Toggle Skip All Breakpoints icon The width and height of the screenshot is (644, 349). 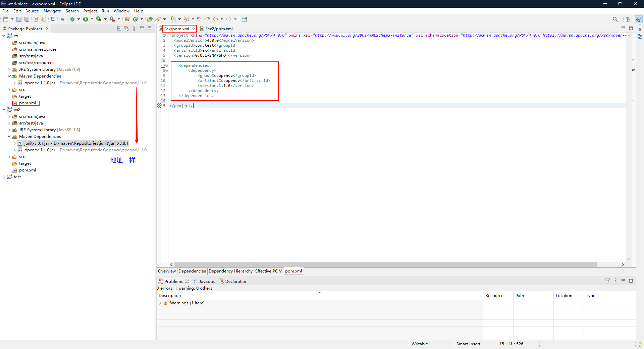62,19
